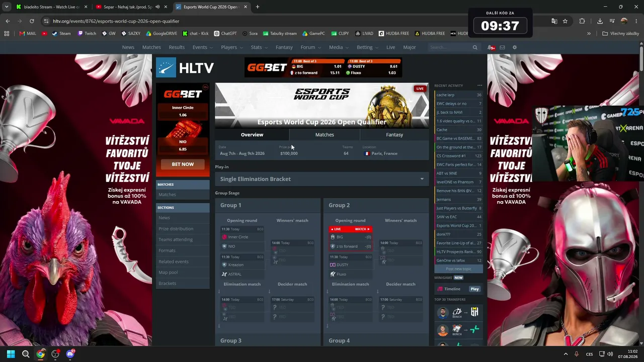Image resolution: width=644 pixels, height=362 pixels.
Task: Open the Chrome tab search dropdown
Action: coord(7,7)
